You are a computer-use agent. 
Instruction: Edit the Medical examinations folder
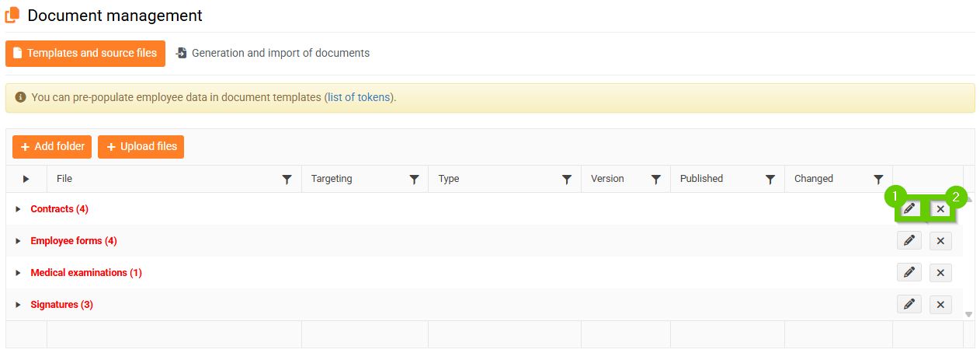click(x=909, y=273)
